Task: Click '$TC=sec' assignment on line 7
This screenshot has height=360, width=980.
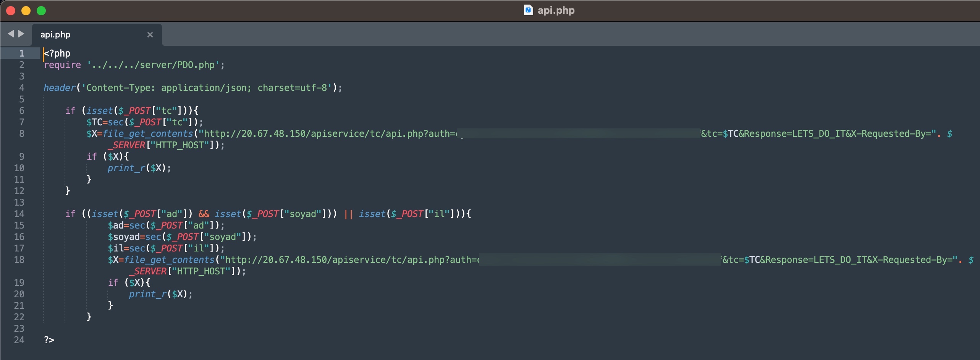Action: click(105, 122)
